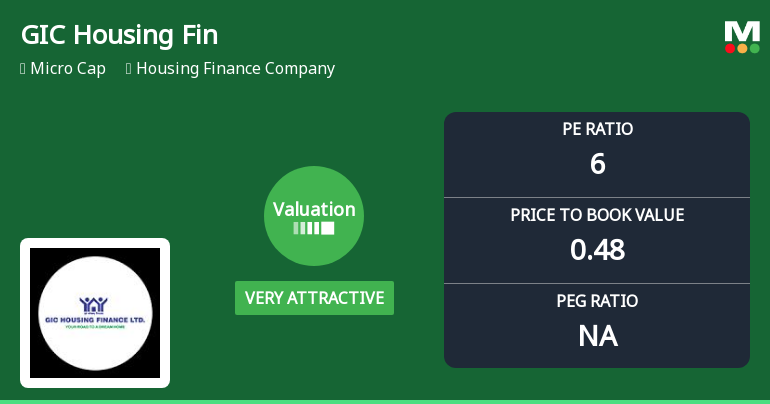Click the icon before Housing Finance Company

click(129, 69)
